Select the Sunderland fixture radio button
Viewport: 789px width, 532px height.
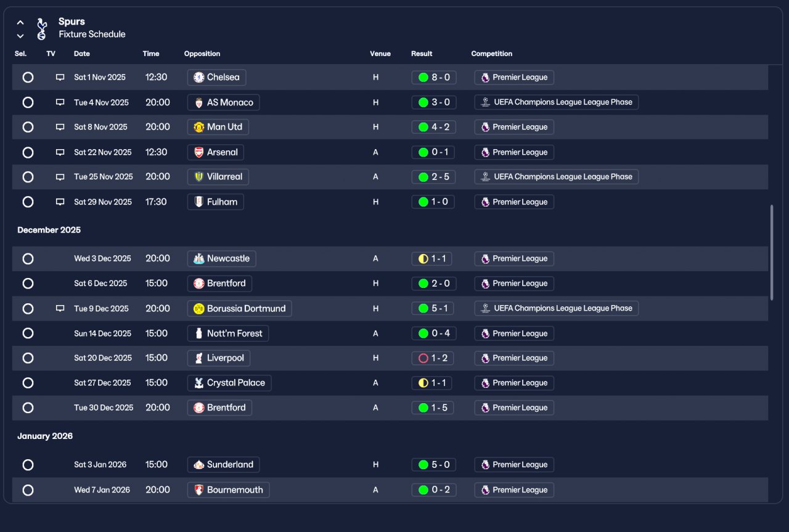pyautogui.click(x=28, y=465)
